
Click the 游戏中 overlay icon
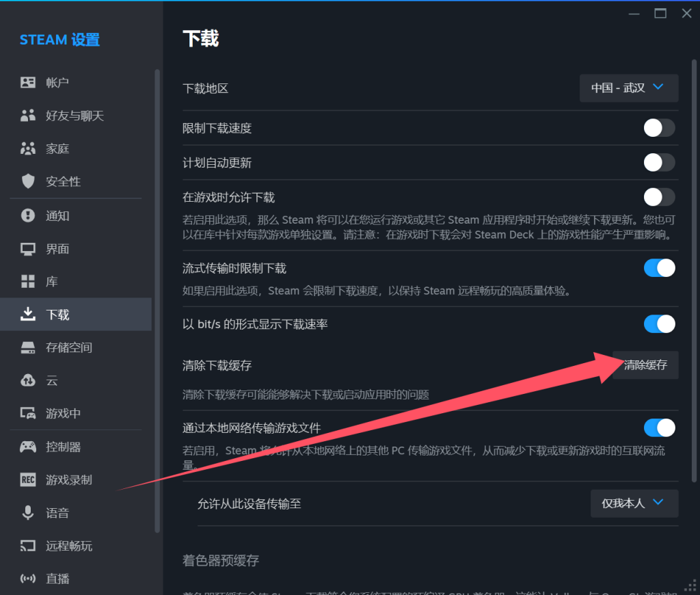[27, 413]
